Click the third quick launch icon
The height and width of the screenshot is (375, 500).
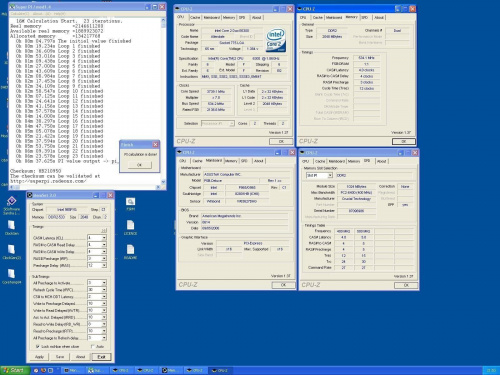[50, 370]
